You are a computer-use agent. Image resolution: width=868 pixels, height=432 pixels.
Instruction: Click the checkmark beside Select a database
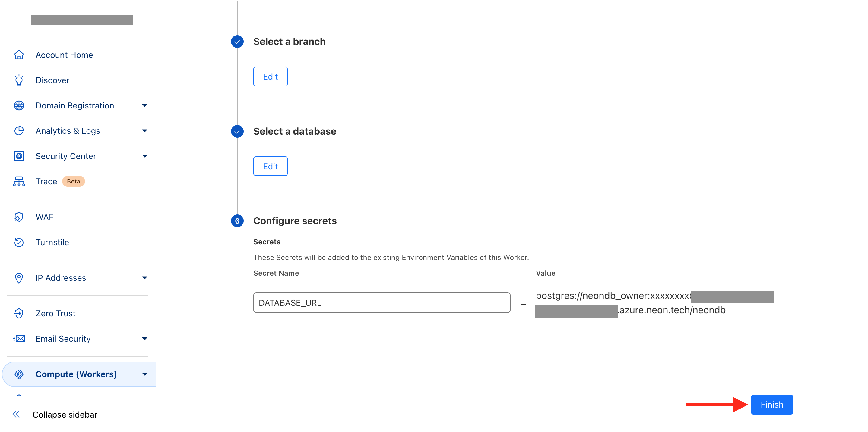click(237, 131)
